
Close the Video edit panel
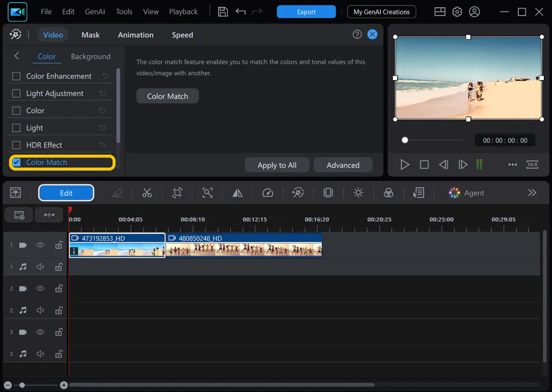[372, 34]
